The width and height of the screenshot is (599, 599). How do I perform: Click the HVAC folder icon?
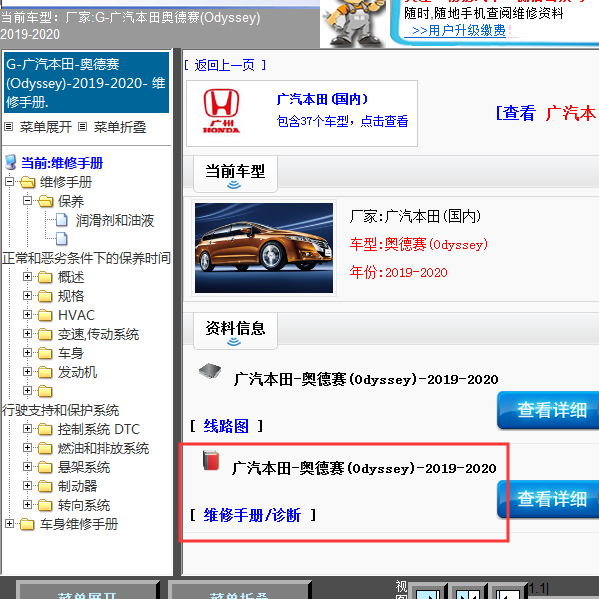click(x=45, y=315)
